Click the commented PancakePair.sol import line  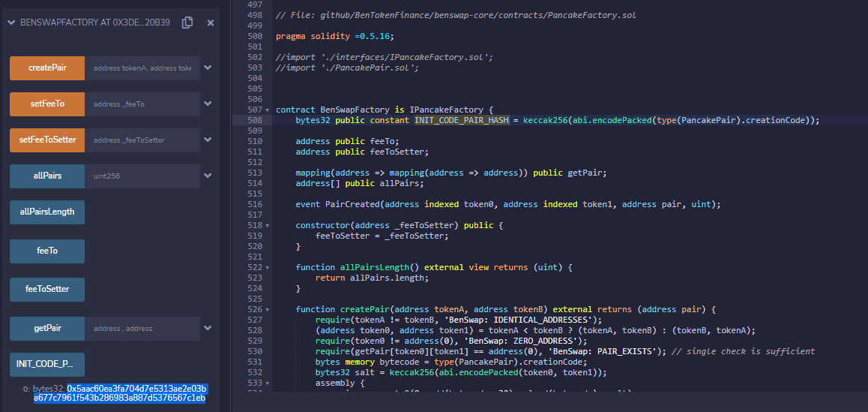[347, 68]
